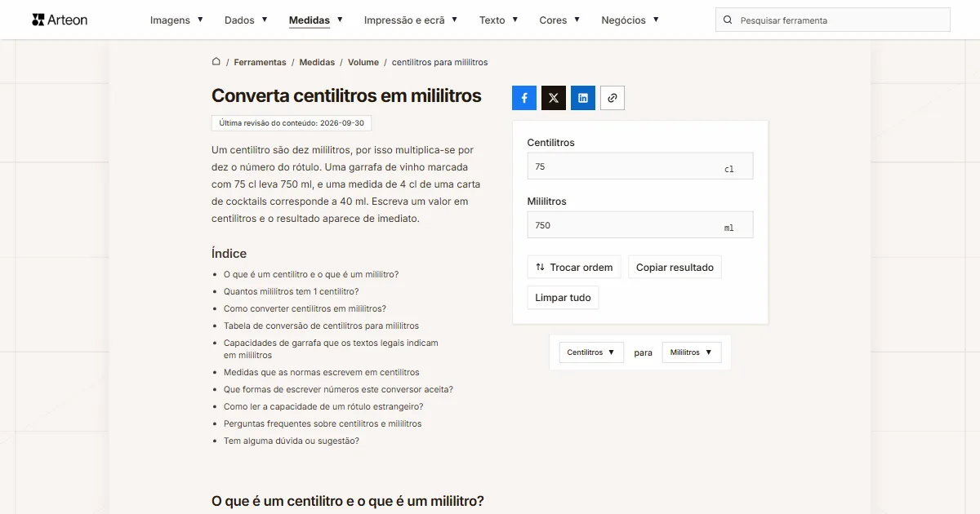Open 'Tem alguma dúvida ou sugestão?' link
The height and width of the screenshot is (514, 980).
[292, 441]
